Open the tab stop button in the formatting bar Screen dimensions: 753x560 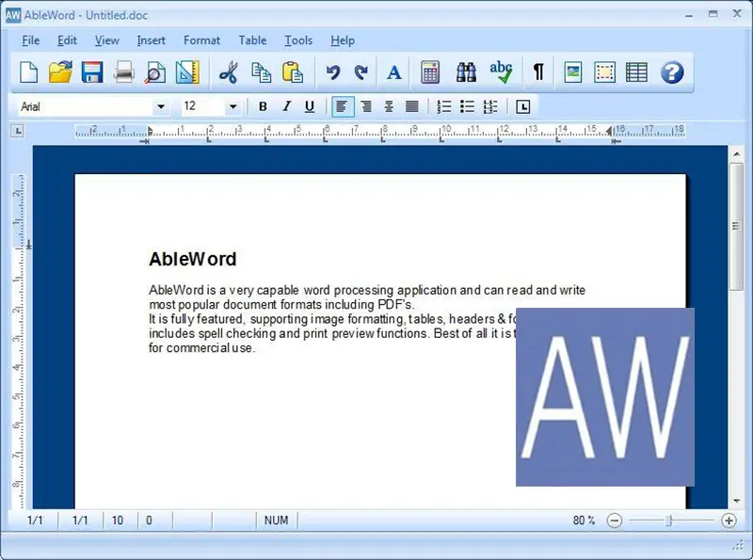pyautogui.click(x=523, y=106)
